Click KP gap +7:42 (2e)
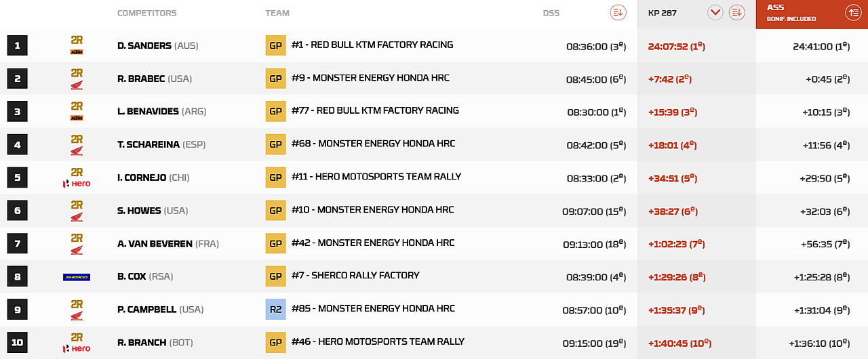Image resolution: width=868 pixels, height=359 pixels. pyautogui.click(x=670, y=79)
